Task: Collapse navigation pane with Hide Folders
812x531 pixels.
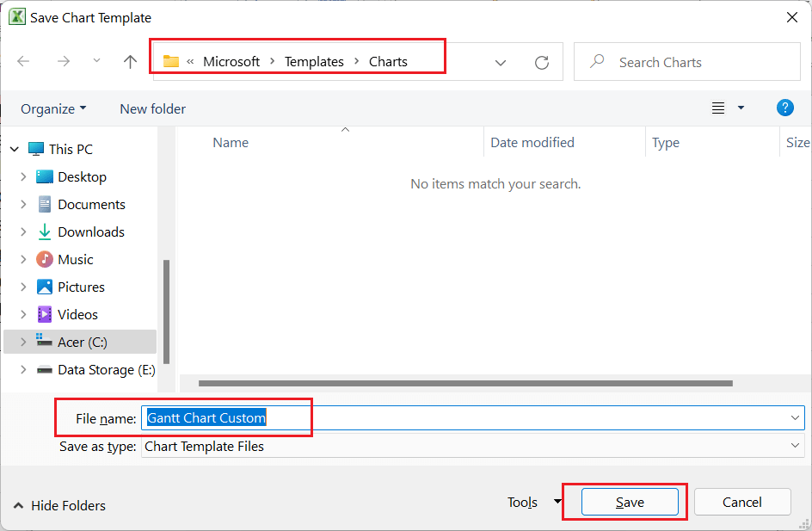Action: 60,506
